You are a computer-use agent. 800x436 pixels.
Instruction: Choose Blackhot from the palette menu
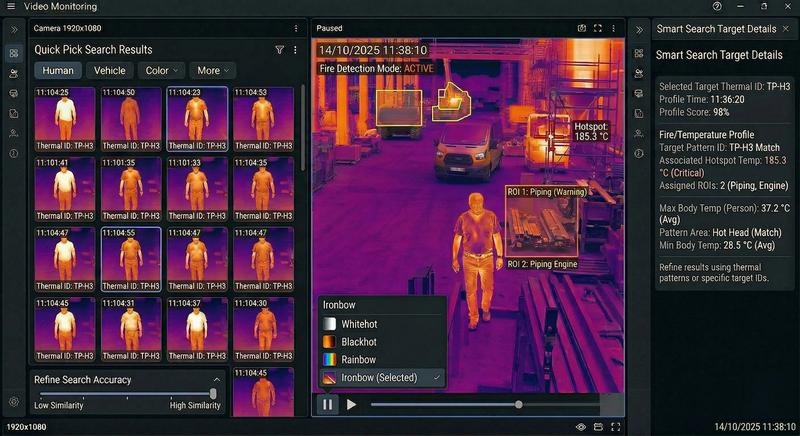(382, 342)
